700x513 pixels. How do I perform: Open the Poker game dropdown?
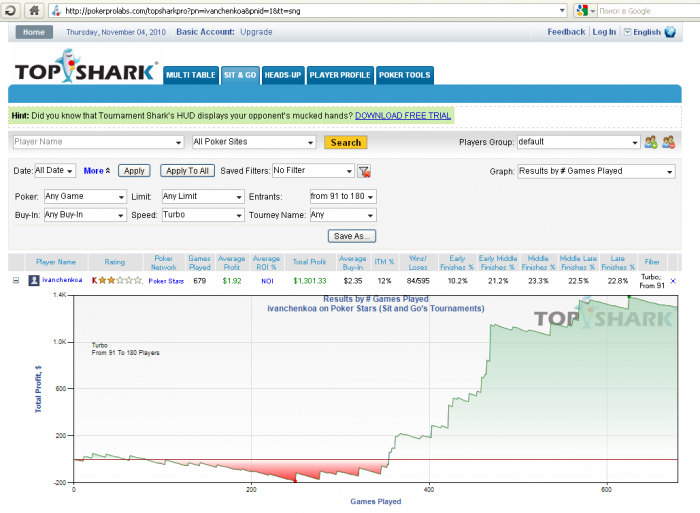tap(85, 196)
